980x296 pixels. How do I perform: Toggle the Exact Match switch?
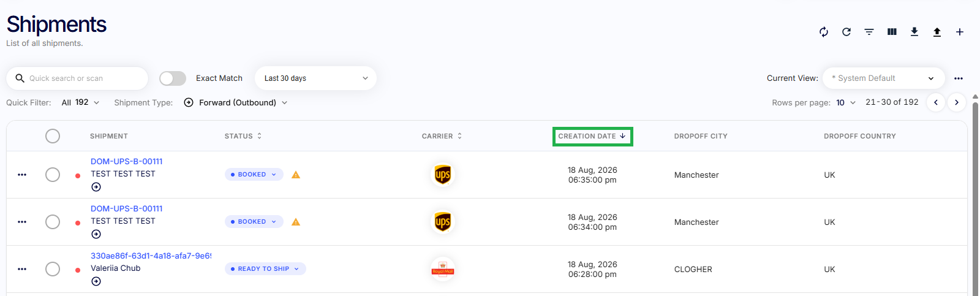click(173, 78)
